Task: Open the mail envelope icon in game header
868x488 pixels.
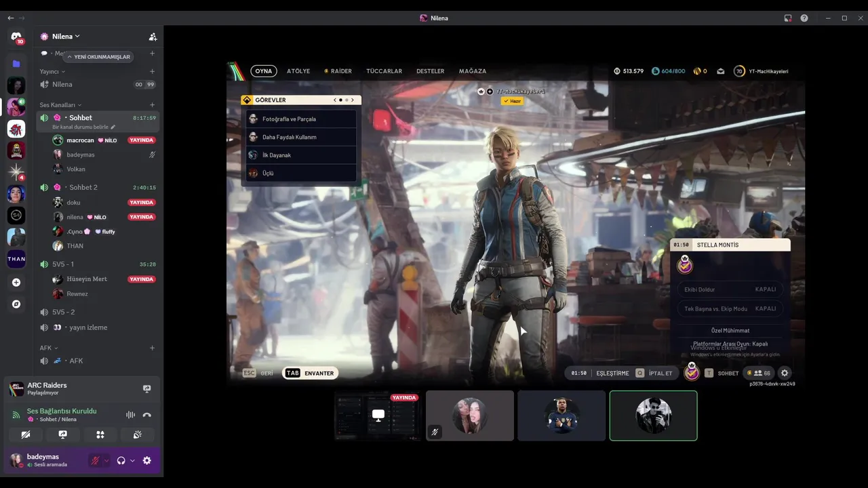Action: click(x=720, y=71)
